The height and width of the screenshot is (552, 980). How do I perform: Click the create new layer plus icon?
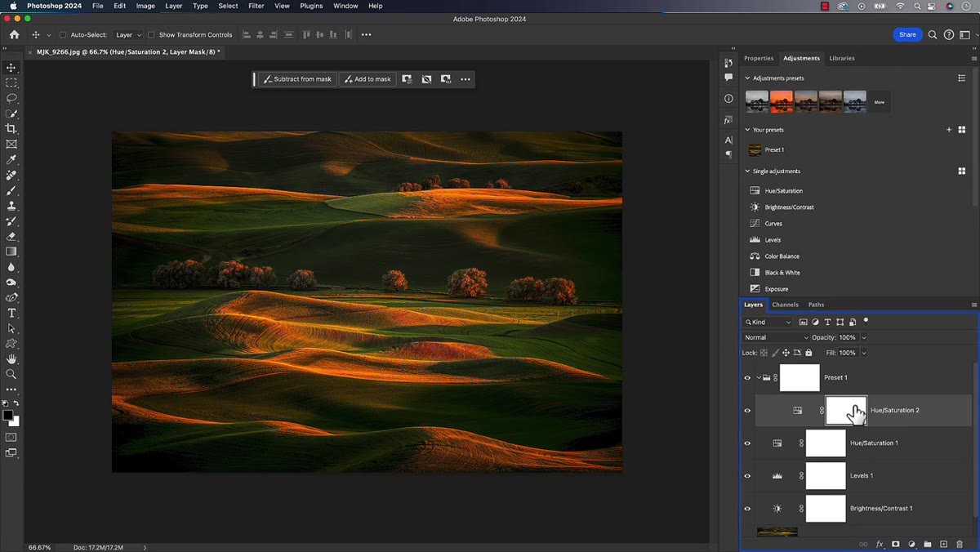tap(943, 544)
